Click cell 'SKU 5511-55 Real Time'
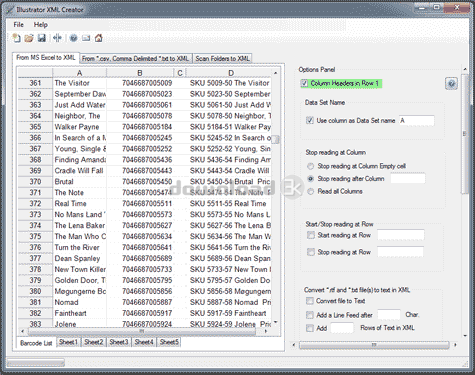The image size is (475, 375). pos(229,204)
